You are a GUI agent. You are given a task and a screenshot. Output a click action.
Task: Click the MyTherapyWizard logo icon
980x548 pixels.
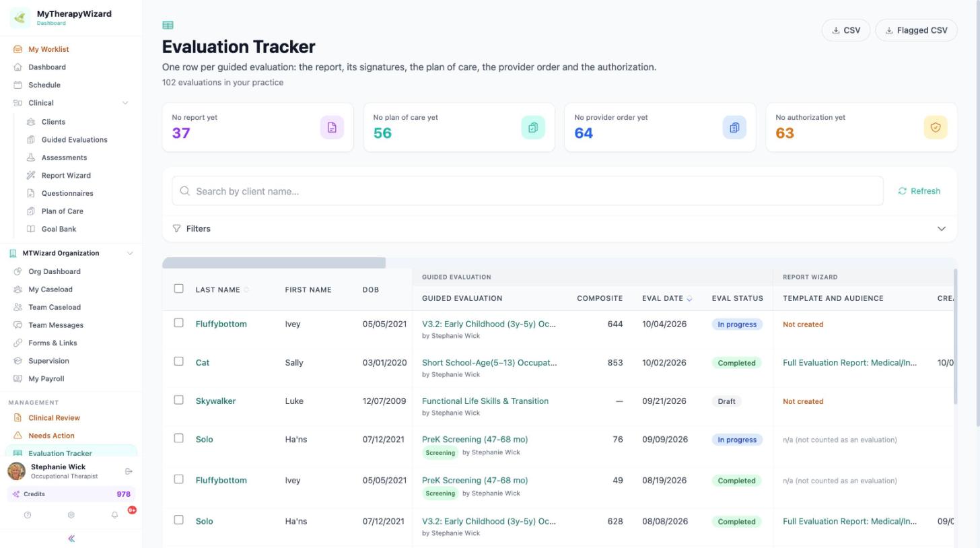point(20,18)
